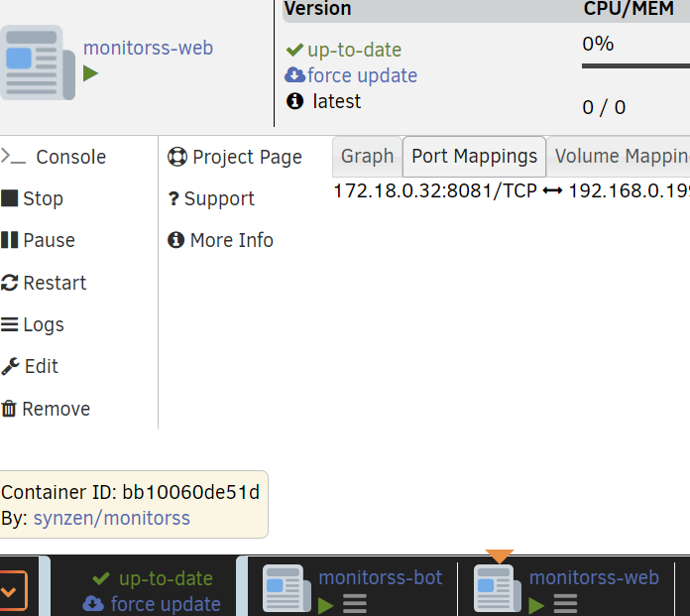Click up-to-date status in the bottom bar

pos(166,578)
